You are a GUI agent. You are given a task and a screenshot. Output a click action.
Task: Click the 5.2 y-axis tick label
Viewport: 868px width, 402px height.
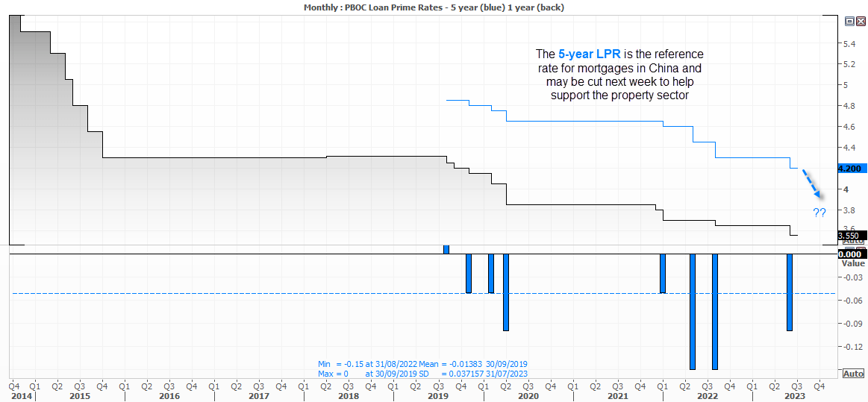[x=849, y=64]
